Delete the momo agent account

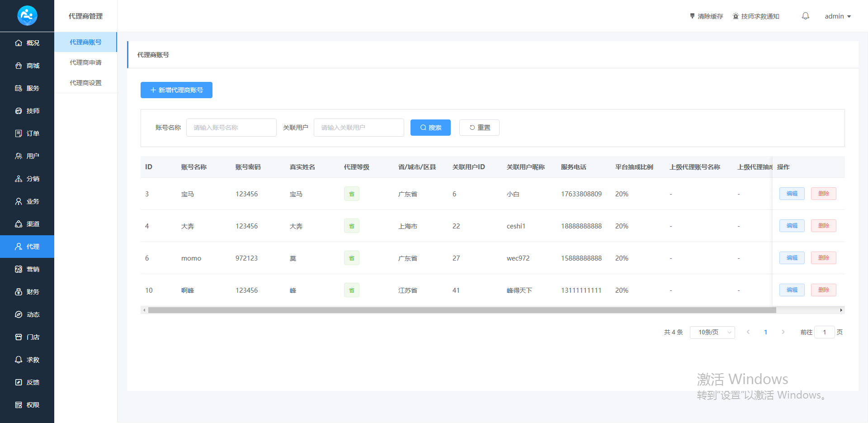tap(823, 258)
